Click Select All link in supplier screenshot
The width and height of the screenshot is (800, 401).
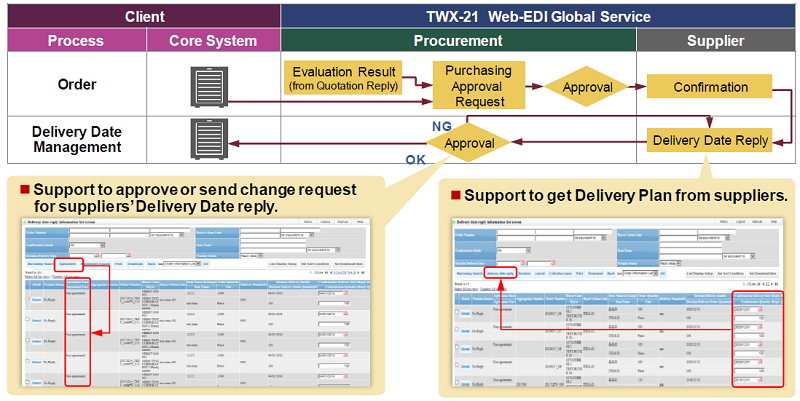coord(466,289)
